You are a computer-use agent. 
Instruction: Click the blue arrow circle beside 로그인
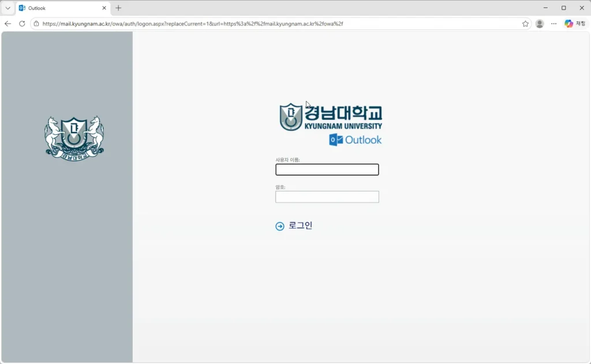pos(279,225)
